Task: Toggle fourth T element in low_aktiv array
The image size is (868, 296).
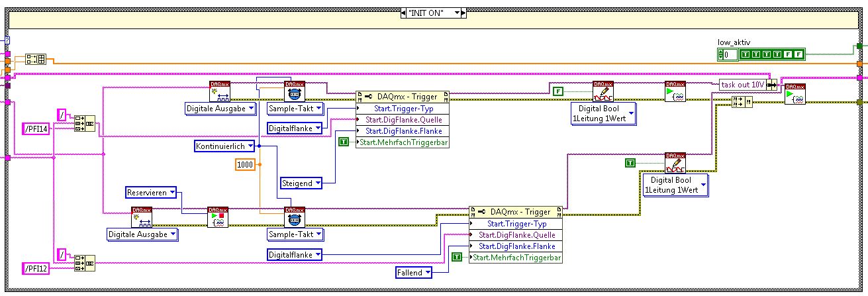Action: (x=777, y=55)
